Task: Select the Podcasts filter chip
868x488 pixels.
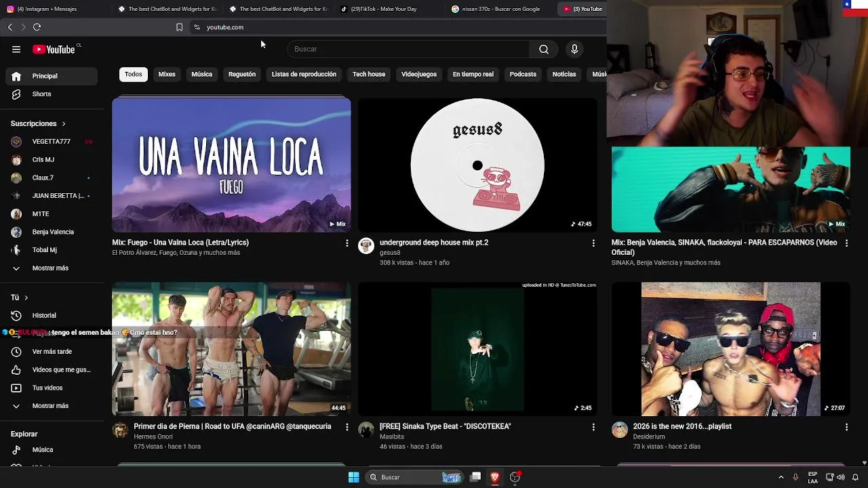Action: (x=523, y=75)
